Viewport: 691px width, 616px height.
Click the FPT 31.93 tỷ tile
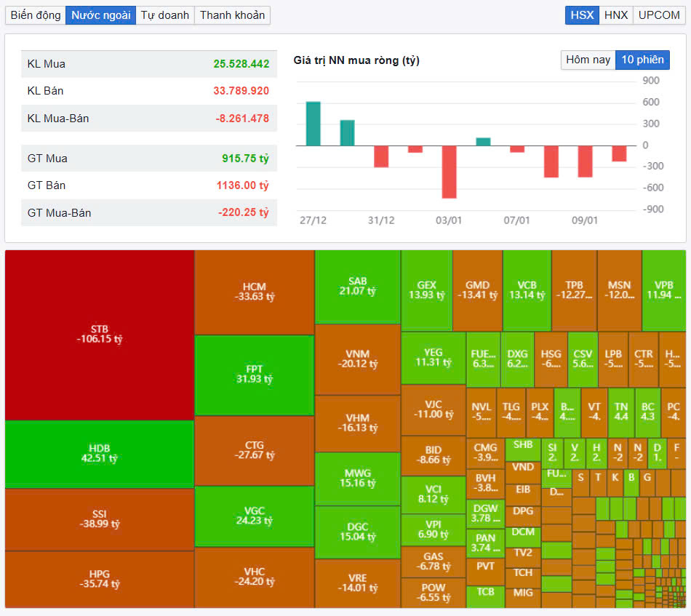point(255,375)
